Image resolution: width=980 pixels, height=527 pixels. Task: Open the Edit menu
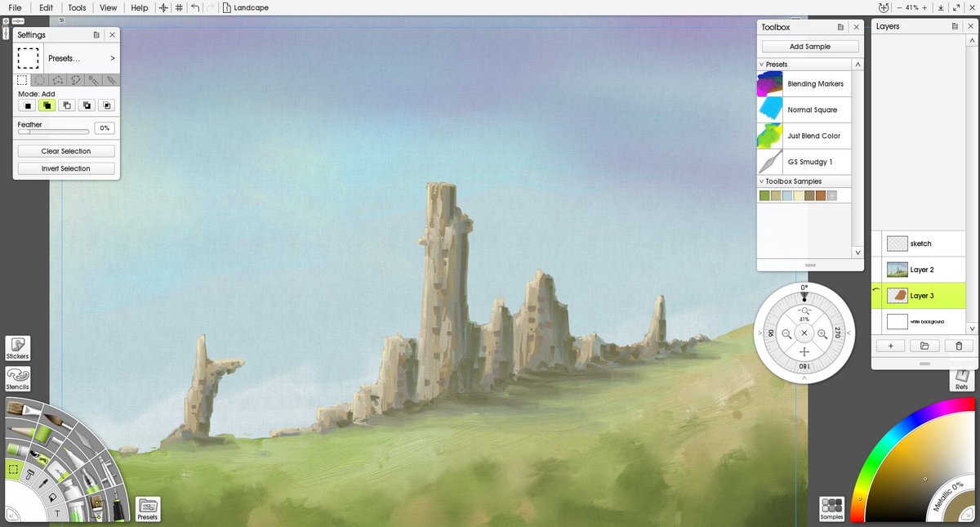[x=46, y=7]
